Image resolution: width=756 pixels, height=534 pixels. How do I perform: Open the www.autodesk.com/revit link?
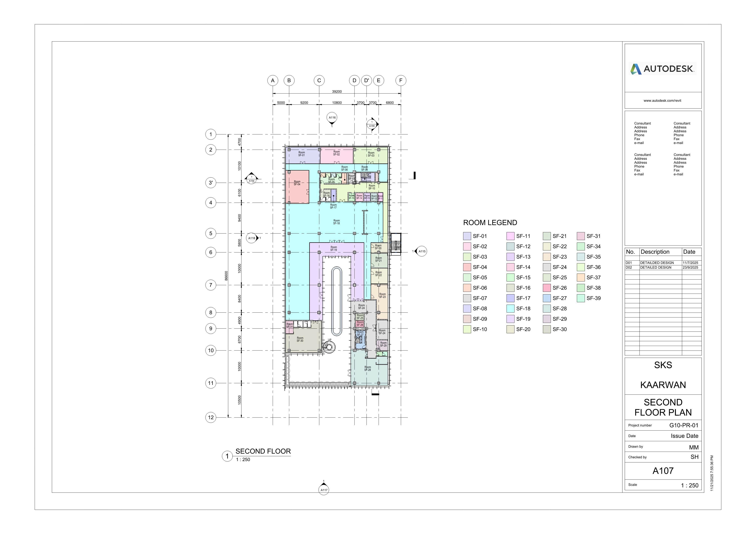click(662, 101)
